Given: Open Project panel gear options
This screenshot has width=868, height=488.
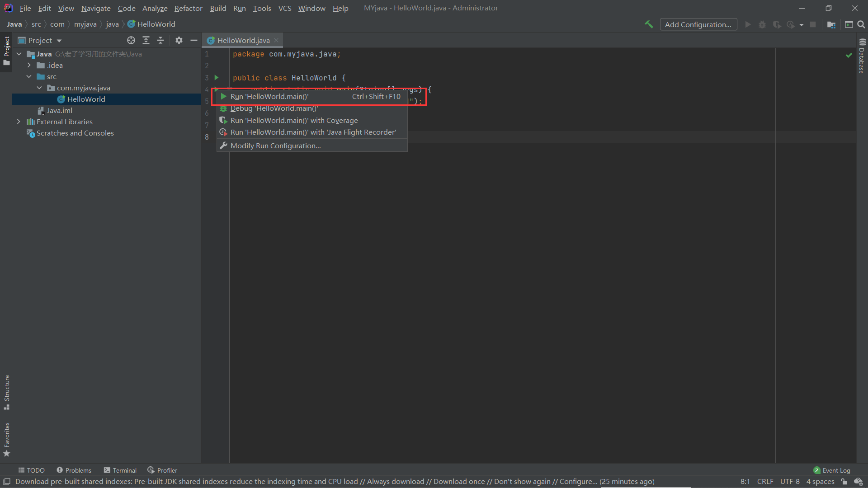Looking at the screenshot, I should (x=179, y=40).
